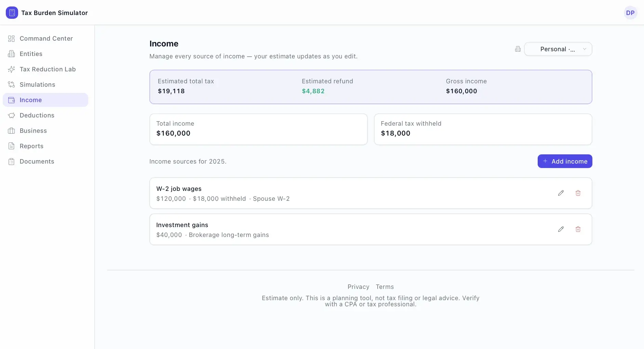
Task: Select the W-2 job wages title
Action: (179, 189)
